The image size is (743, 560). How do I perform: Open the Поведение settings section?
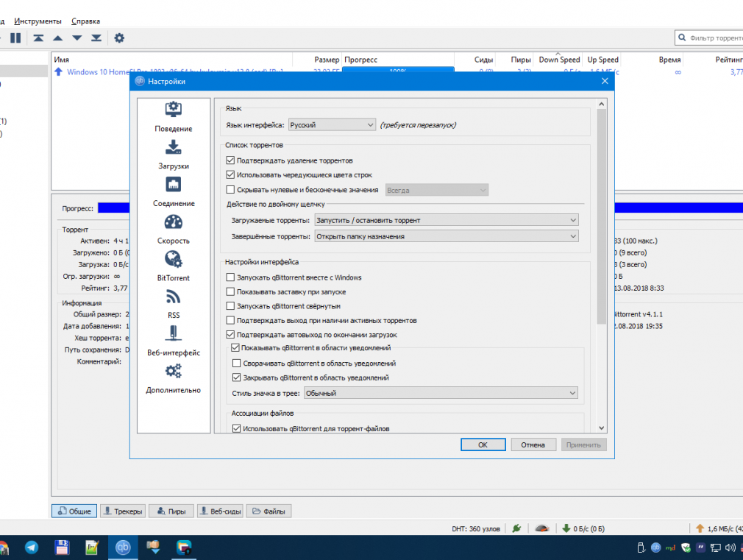click(174, 117)
